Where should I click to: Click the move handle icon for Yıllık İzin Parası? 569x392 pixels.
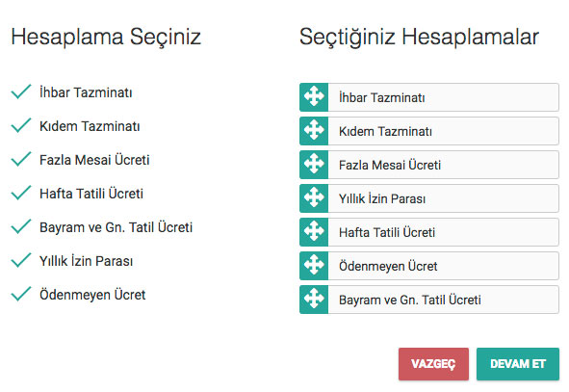(x=314, y=198)
